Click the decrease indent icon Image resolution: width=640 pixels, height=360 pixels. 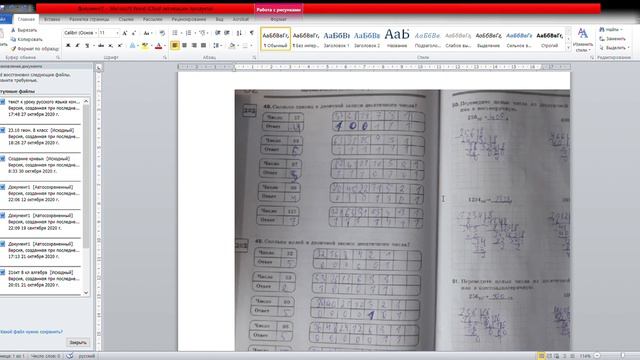pos(217,33)
